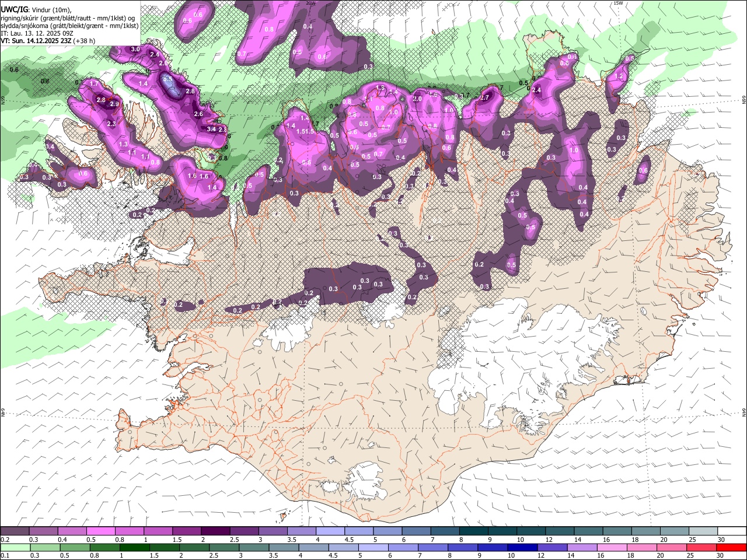747x560 pixels.
Task: Click the '3.4' precipitation value on the map
Action: [212, 129]
